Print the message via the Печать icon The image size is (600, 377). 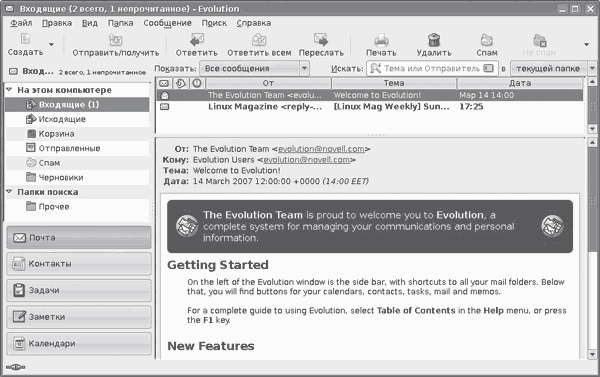(x=381, y=40)
